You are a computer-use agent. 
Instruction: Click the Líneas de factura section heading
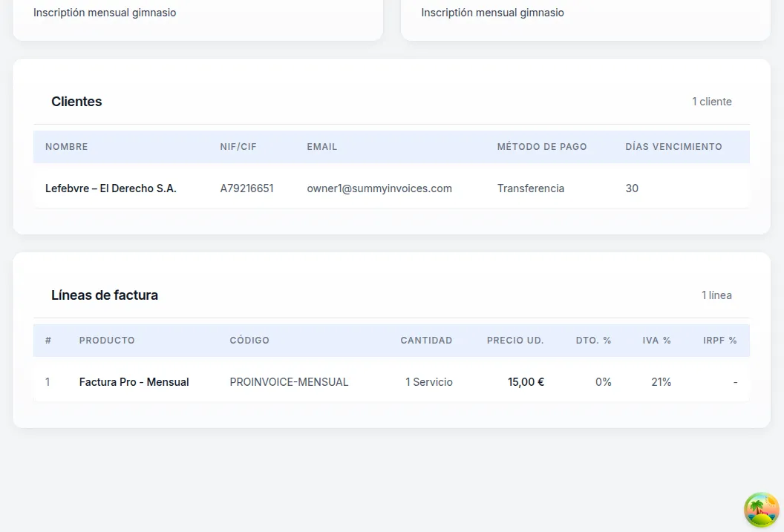[105, 295]
